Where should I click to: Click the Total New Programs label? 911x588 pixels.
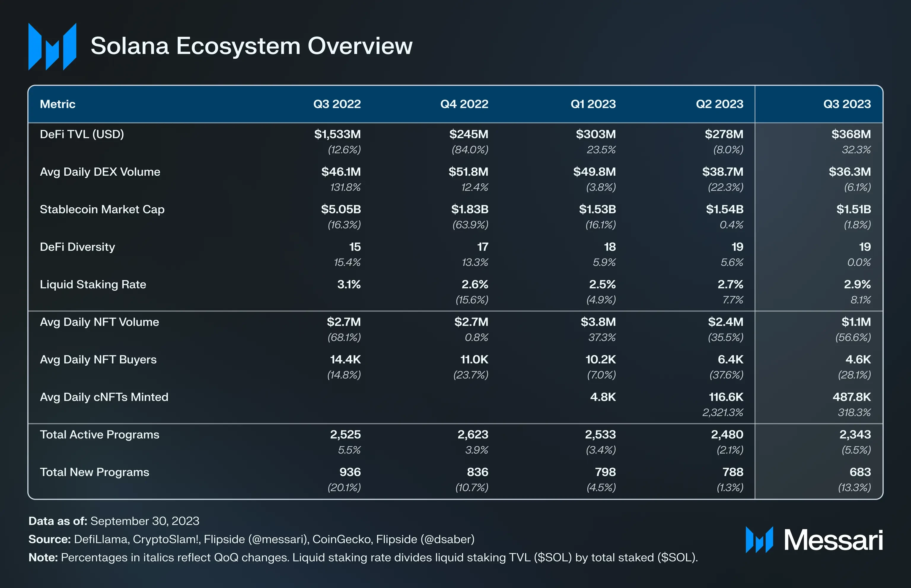[94, 472]
